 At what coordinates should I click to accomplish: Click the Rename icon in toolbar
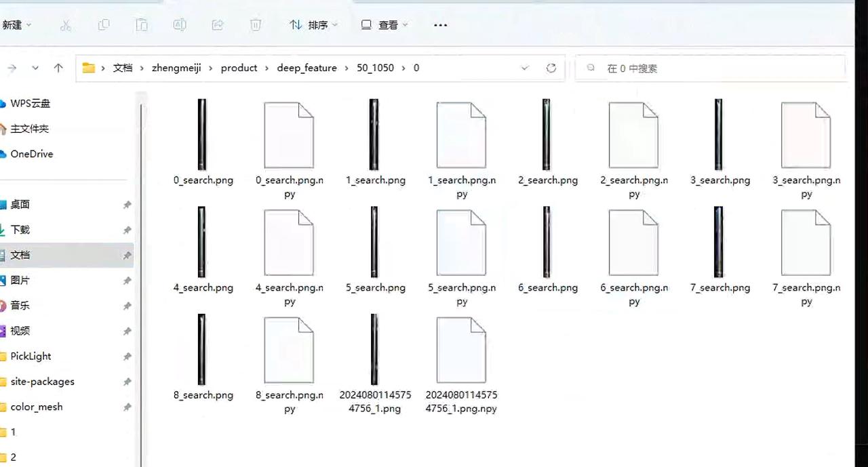[180, 25]
